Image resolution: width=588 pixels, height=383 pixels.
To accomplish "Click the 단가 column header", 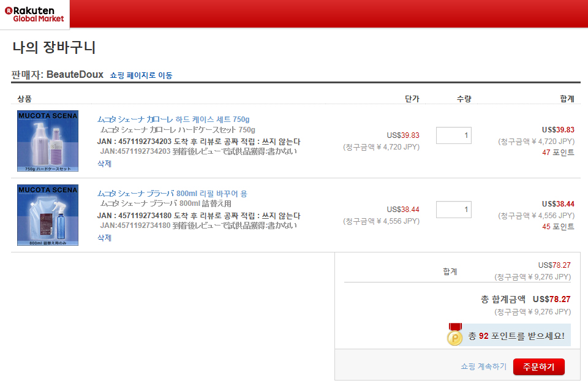I will 412,99.
